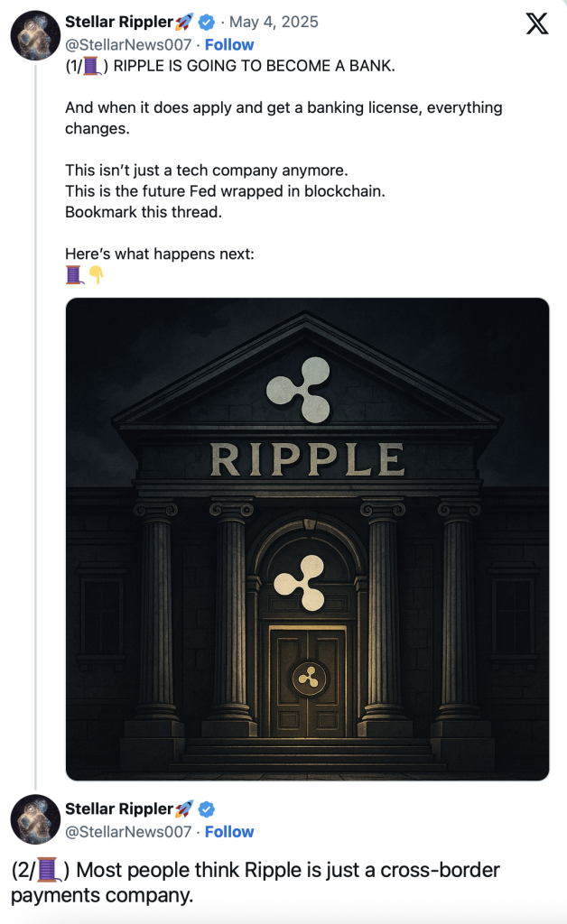The image size is (567, 924).
Task: Click "RIPPLE IS GOING TO BECOME A BANK" text
Action: (x=254, y=66)
